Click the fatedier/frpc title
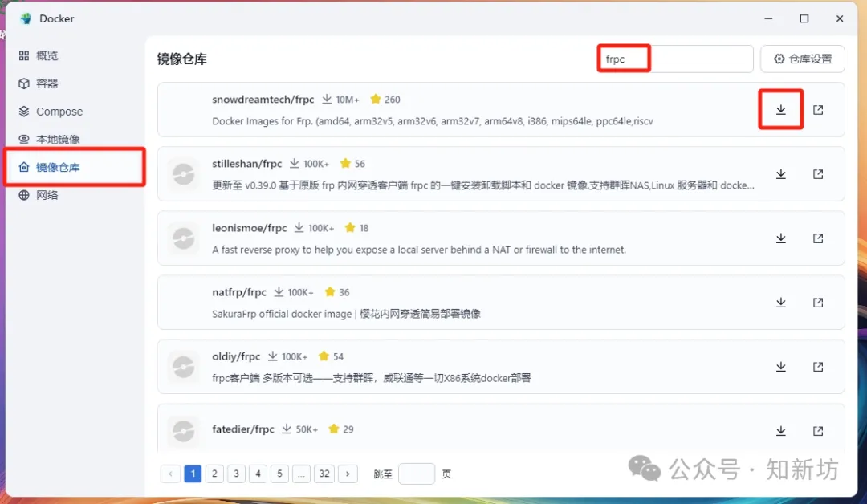867x504 pixels. click(242, 429)
